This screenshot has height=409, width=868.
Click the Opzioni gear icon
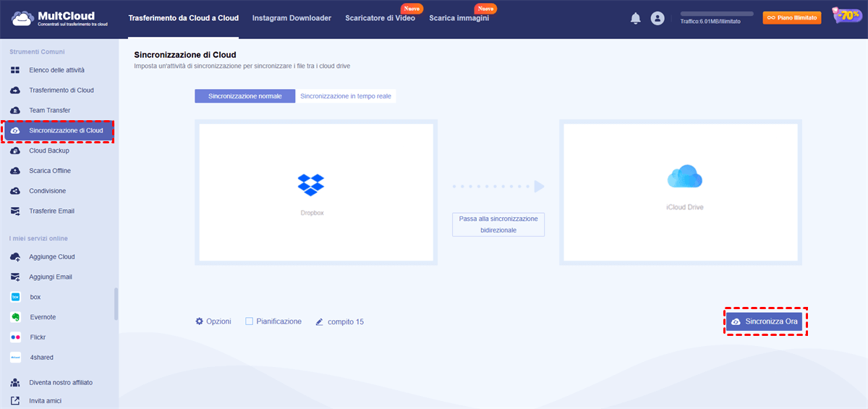(200, 321)
